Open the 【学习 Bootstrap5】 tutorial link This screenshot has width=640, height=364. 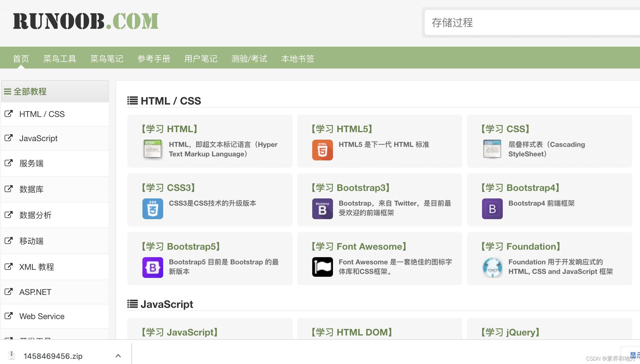coord(181,247)
